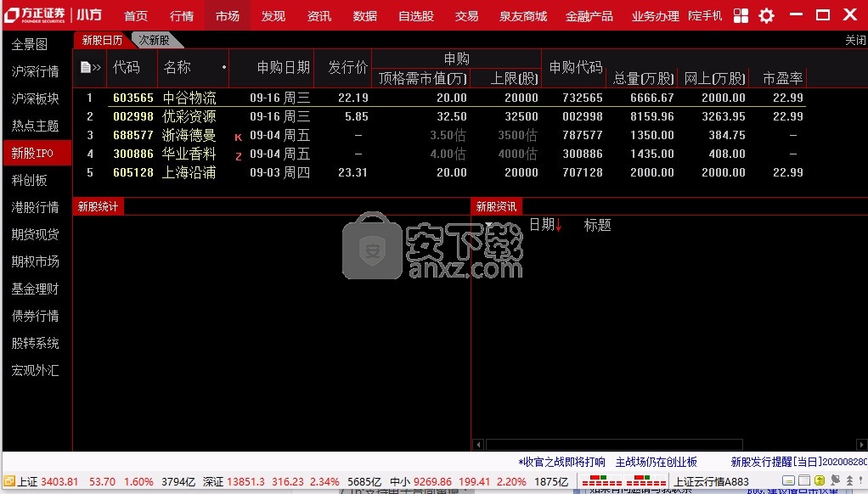This screenshot has height=494, width=868.
Task: Sort news by the 日期 column arrow
Action: (558, 225)
